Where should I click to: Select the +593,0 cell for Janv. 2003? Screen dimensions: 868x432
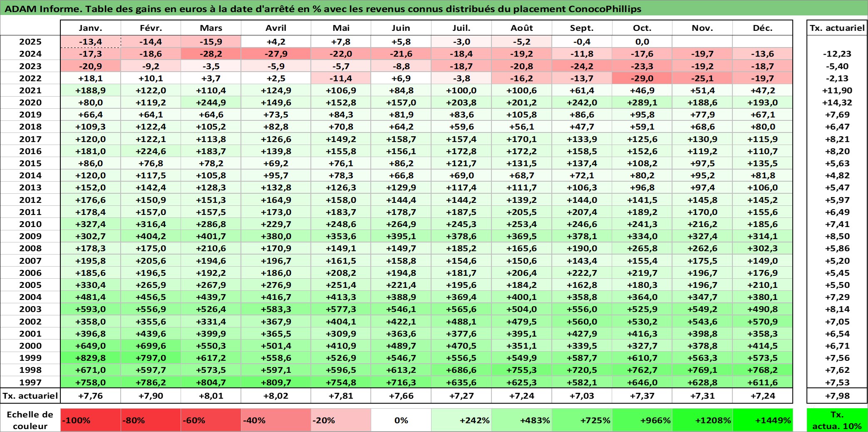click(91, 309)
